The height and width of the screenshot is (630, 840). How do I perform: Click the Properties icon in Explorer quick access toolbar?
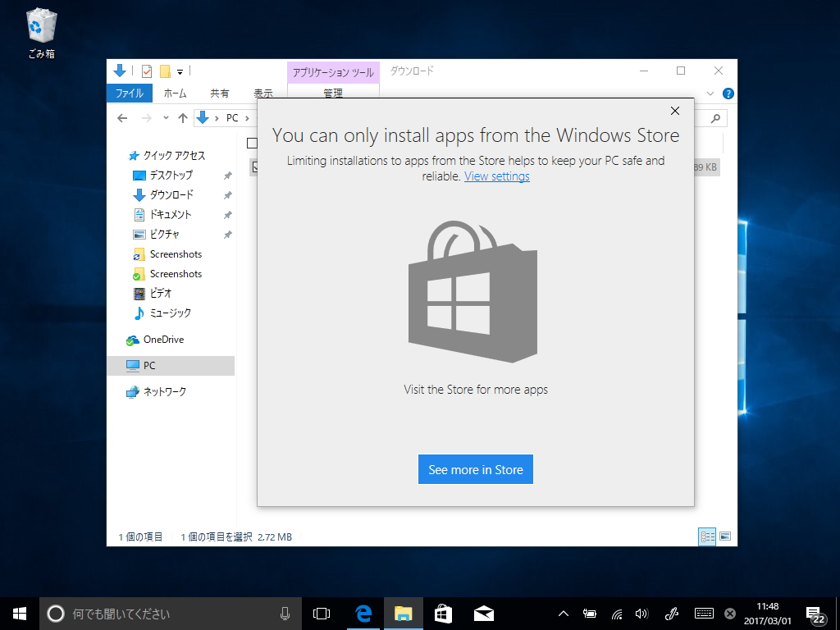pyautogui.click(x=146, y=71)
